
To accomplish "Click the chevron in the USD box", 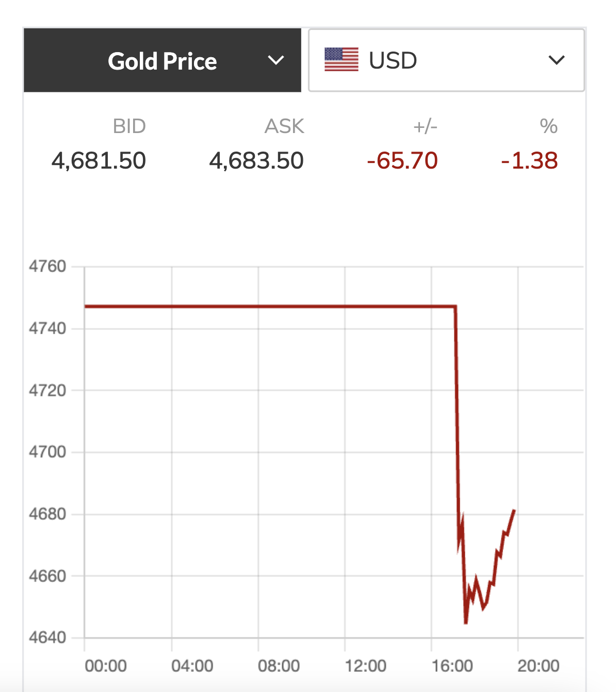I will pos(557,60).
